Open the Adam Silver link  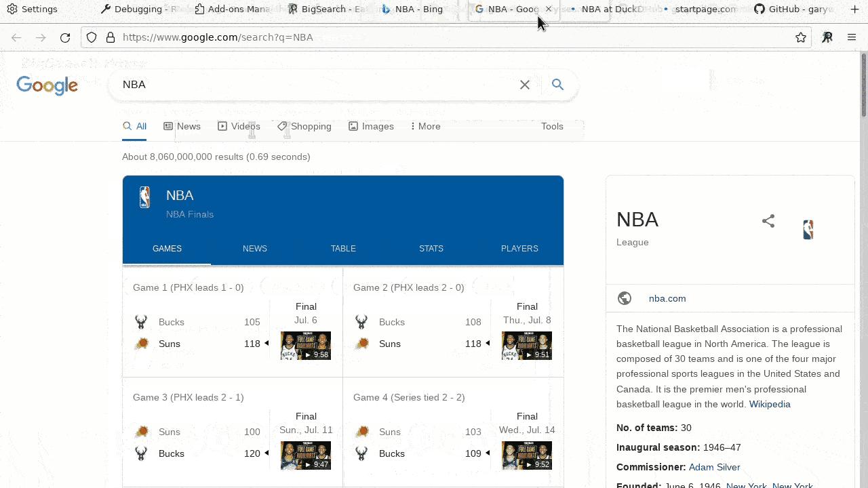(x=714, y=467)
